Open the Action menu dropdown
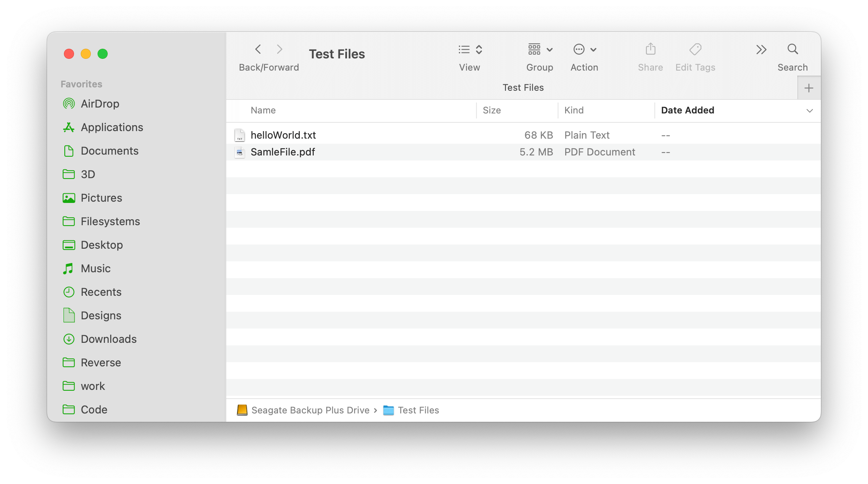 pyautogui.click(x=585, y=50)
